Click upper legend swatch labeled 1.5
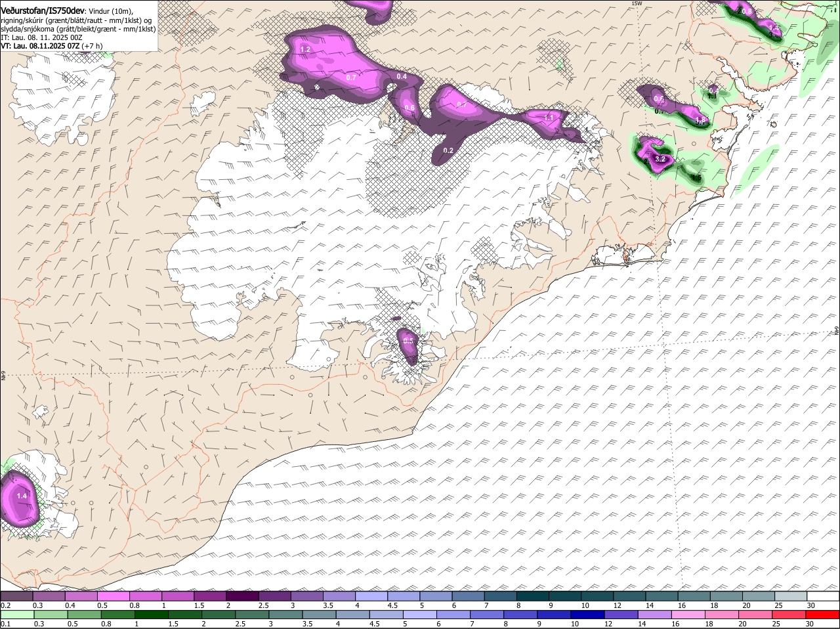Image resolution: width=840 pixels, height=629 pixels. [x=210, y=596]
